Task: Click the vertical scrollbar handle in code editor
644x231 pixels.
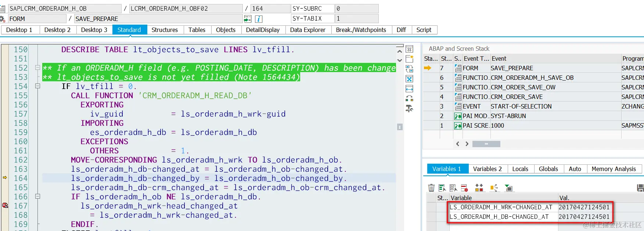Action: tap(400, 127)
